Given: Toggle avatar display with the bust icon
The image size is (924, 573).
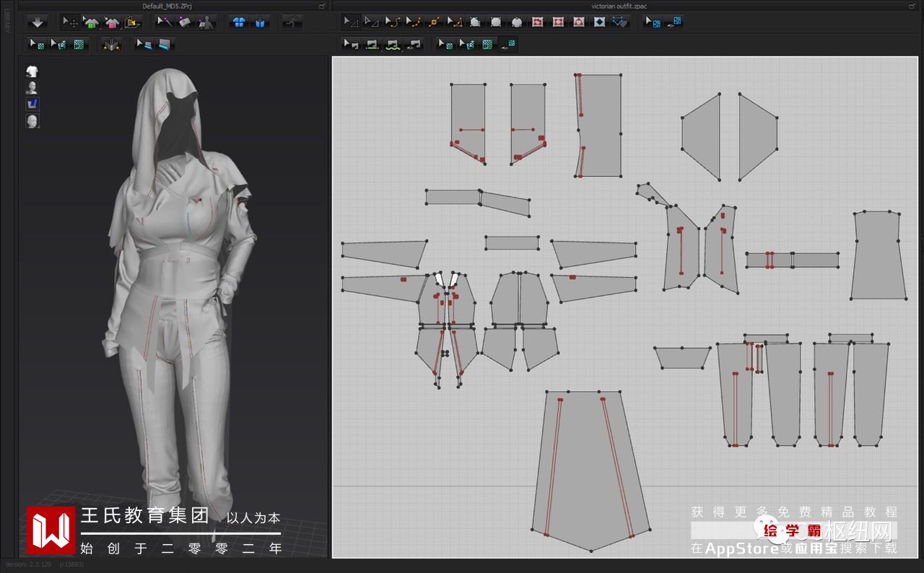Looking at the screenshot, I should (x=32, y=87).
